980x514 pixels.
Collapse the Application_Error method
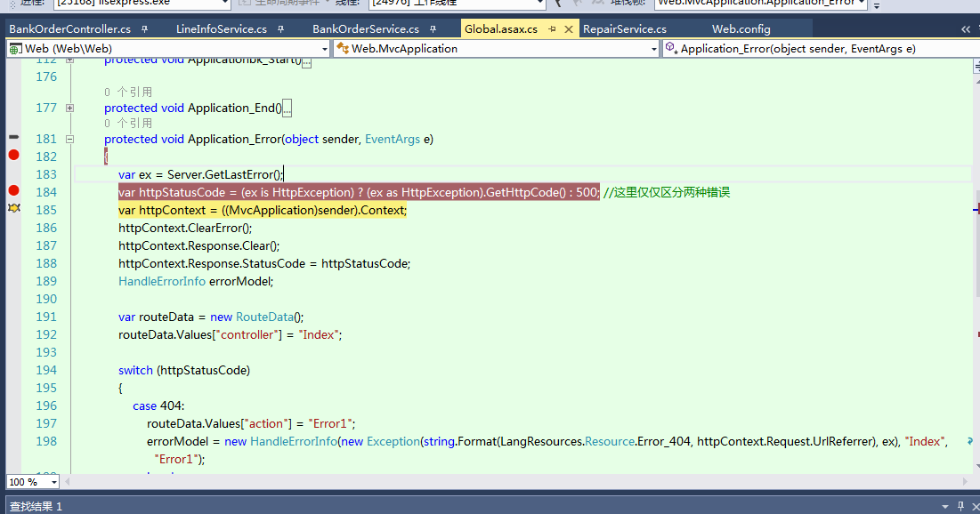[70, 139]
